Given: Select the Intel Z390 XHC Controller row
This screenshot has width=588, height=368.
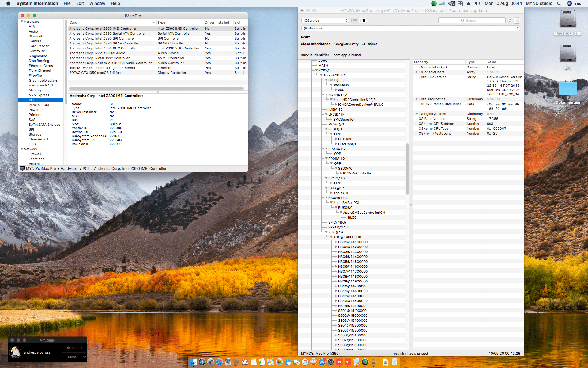Looking at the screenshot, I should (158, 48).
